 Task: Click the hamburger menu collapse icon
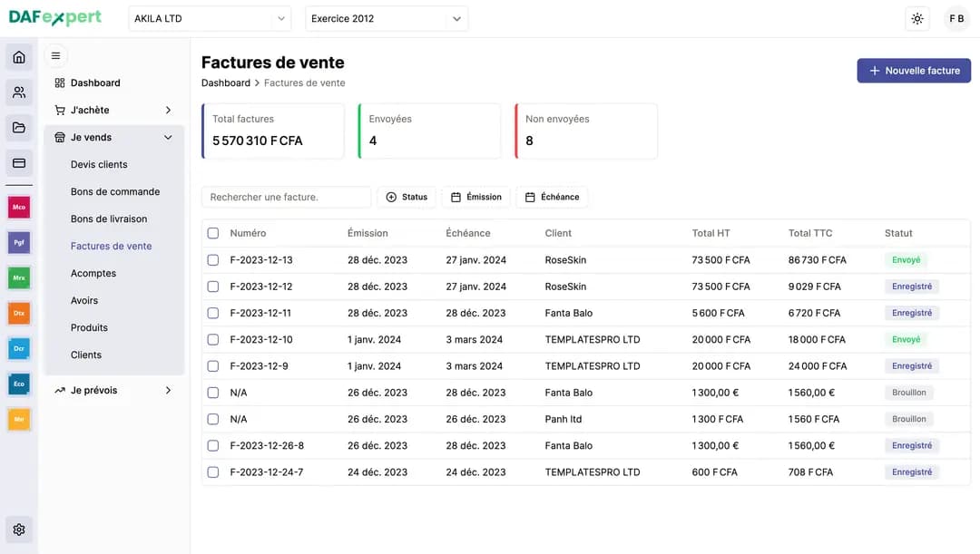[55, 56]
